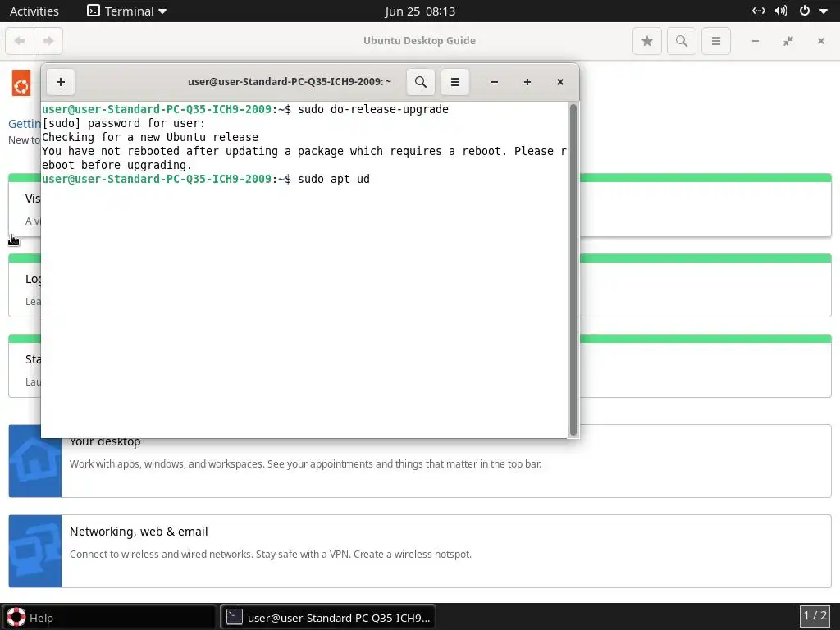This screenshot has width=840, height=630.
Task: Switch to terminal entry in bottom taskbar
Action: 328,618
